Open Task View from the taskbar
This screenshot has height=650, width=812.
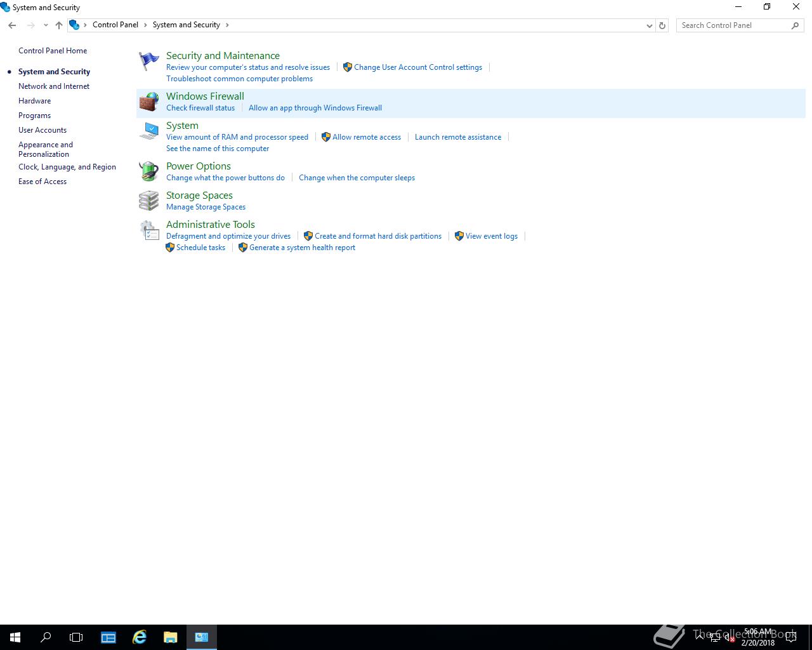[76, 637]
